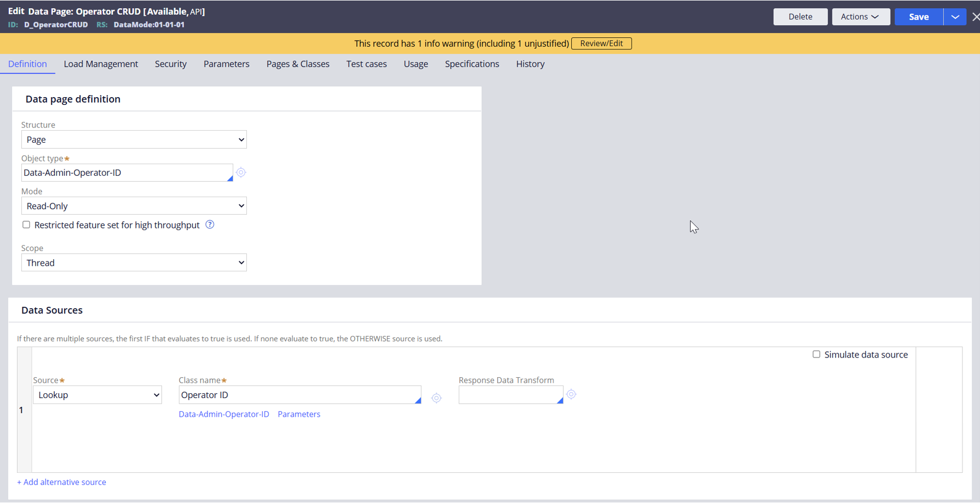Viewport: 980px width, 503px height.
Task: Switch to the Test cases tab
Action: pyautogui.click(x=366, y=64)
